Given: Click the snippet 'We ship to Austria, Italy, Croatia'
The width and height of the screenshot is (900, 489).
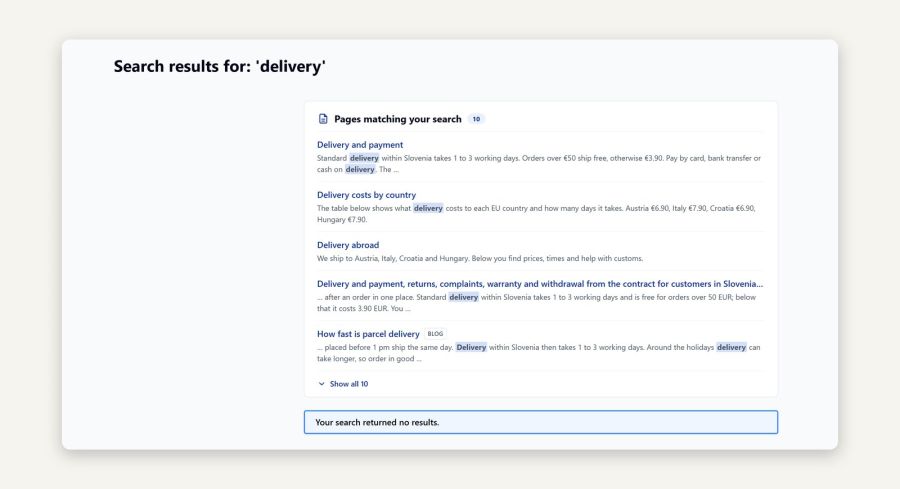Looking at the screenshot, I should click(480, 258).
